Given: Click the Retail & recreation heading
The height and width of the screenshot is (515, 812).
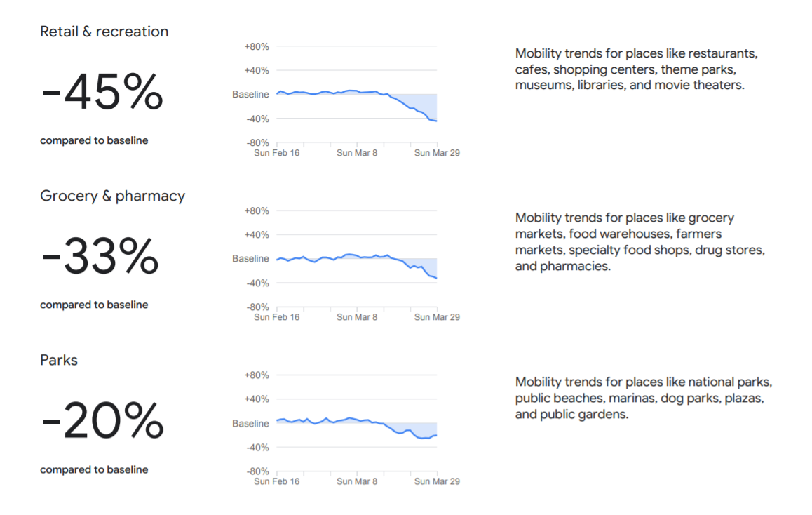Looking at the screenshot, I should click(104, 32).
